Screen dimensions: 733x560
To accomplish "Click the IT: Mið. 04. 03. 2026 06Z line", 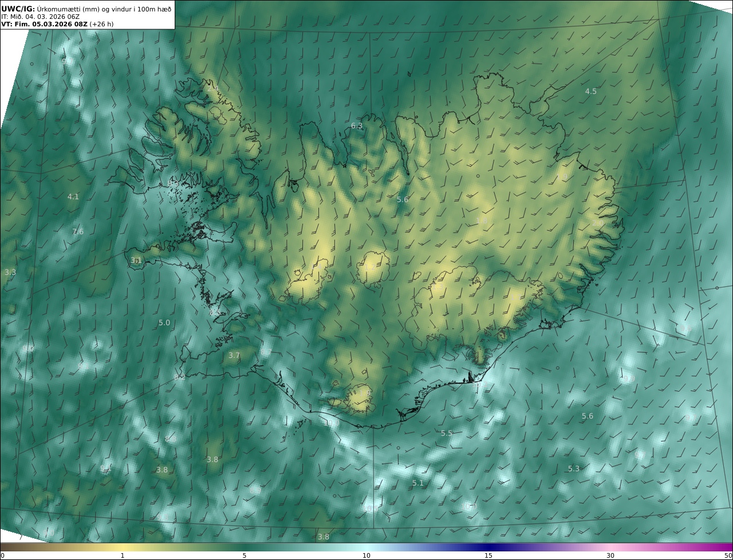I will pyautogui.click(x=40, y=17).
